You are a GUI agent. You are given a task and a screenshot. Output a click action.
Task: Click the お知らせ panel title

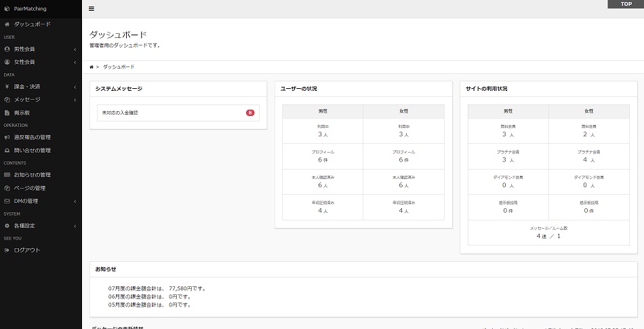coord(106,269)
